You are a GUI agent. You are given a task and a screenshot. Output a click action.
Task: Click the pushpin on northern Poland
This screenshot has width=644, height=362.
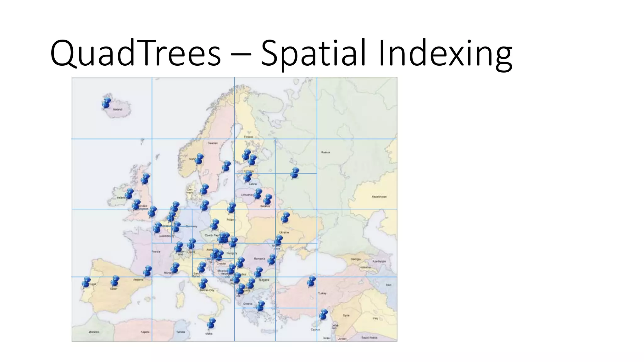click(232, 208)
